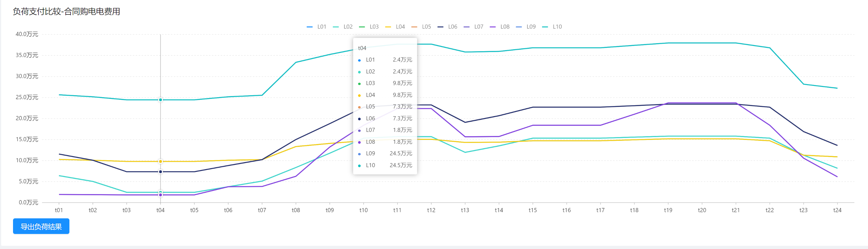
Task: Select the yellow L04 data point at t04
Action: point(161,161)
